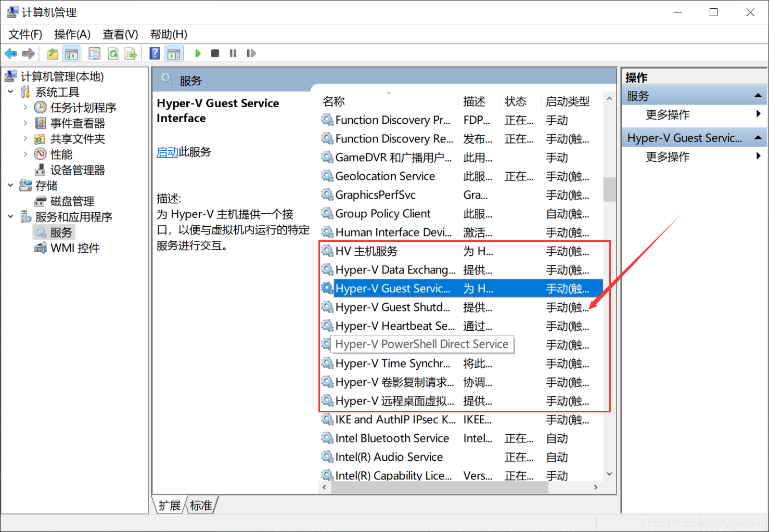Click the Back arrow toolbar icon
This screenshot has height=532, width=769.
(x=11, y=54)
